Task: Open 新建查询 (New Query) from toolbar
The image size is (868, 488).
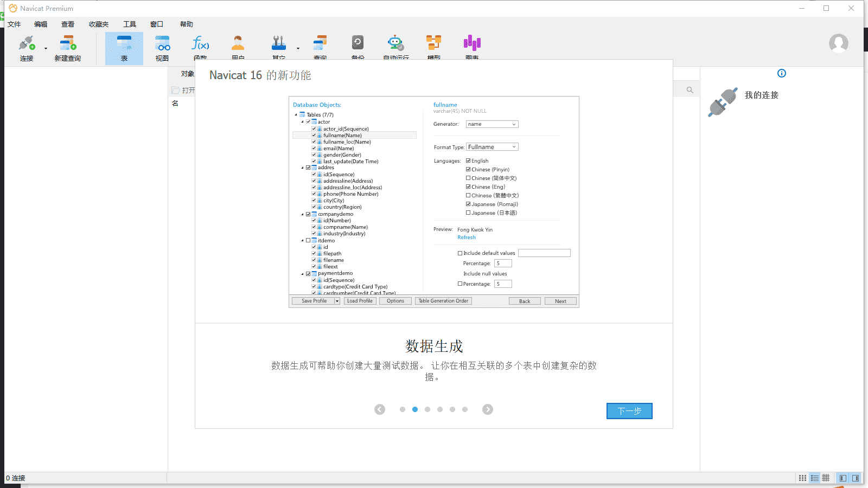Action: (x=67, y=48)
